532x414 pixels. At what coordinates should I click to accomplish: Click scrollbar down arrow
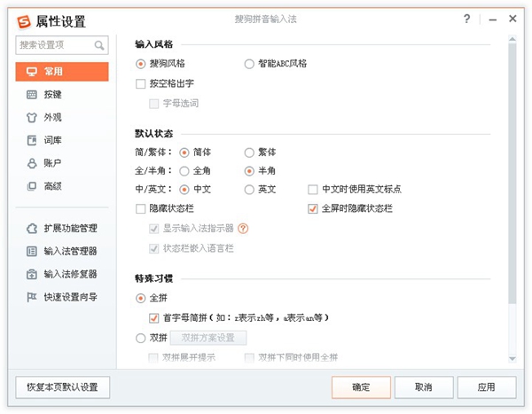512,359
